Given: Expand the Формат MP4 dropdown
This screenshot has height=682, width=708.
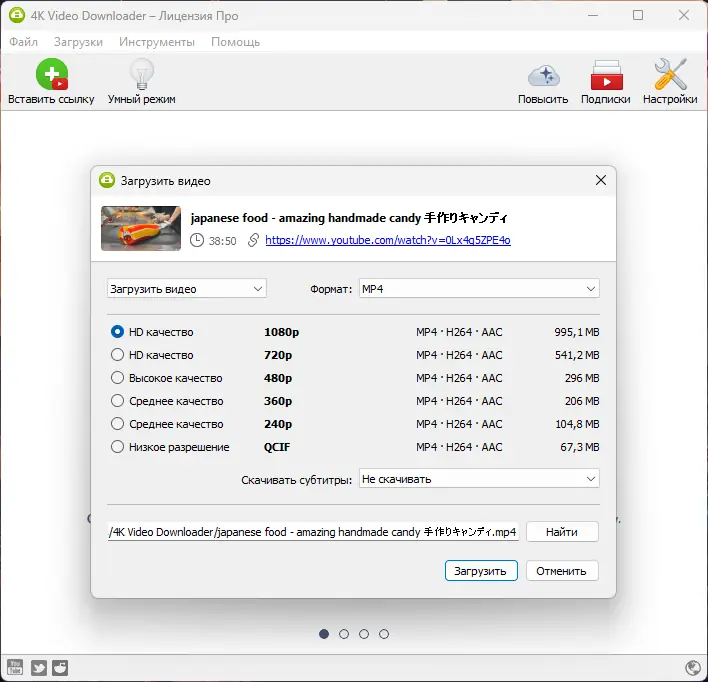Looking at the screenshot, I should (x=479, y=289).
